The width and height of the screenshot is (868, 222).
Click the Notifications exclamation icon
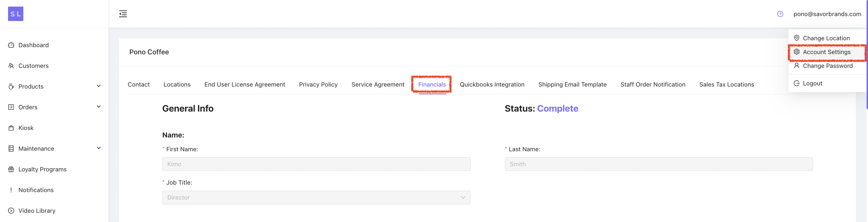11,190
